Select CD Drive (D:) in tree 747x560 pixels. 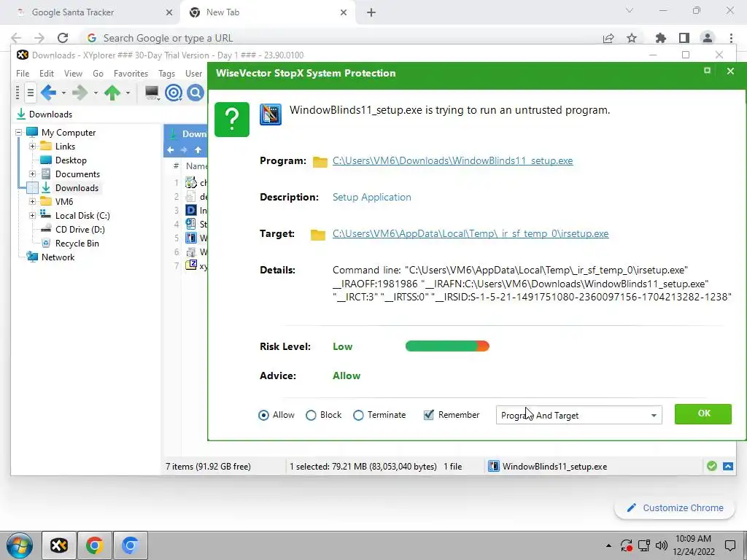(80, 230)
